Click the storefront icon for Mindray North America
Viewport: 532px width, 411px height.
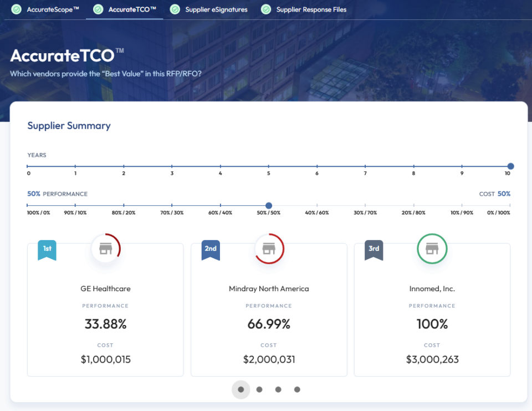(x=269, y=248)
